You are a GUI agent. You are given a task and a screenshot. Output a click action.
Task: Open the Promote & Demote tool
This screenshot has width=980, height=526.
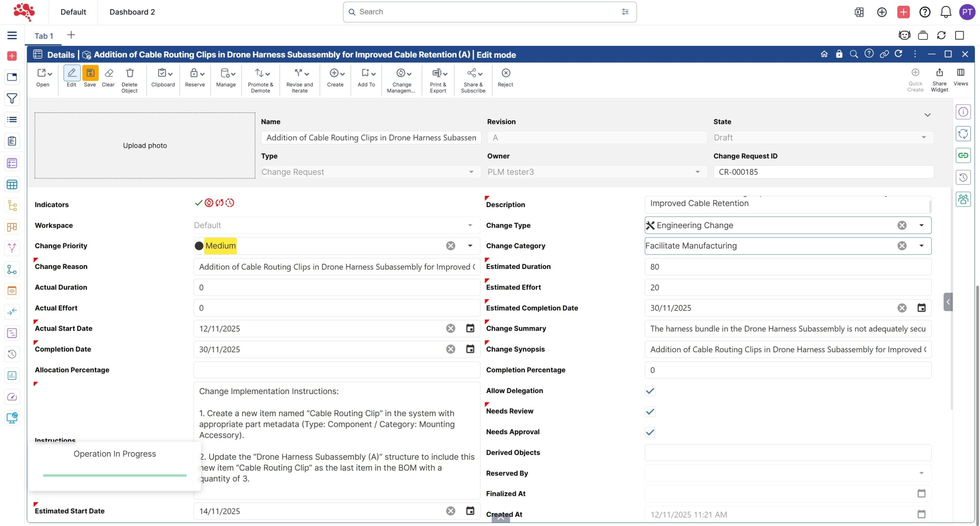pyautogui.click(x=260, y=73)
